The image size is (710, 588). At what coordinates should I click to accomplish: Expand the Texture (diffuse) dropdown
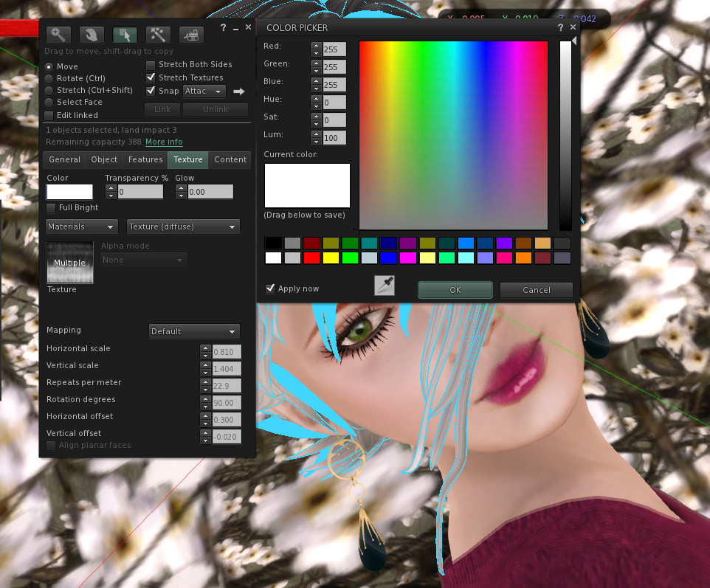click(183, 226)
